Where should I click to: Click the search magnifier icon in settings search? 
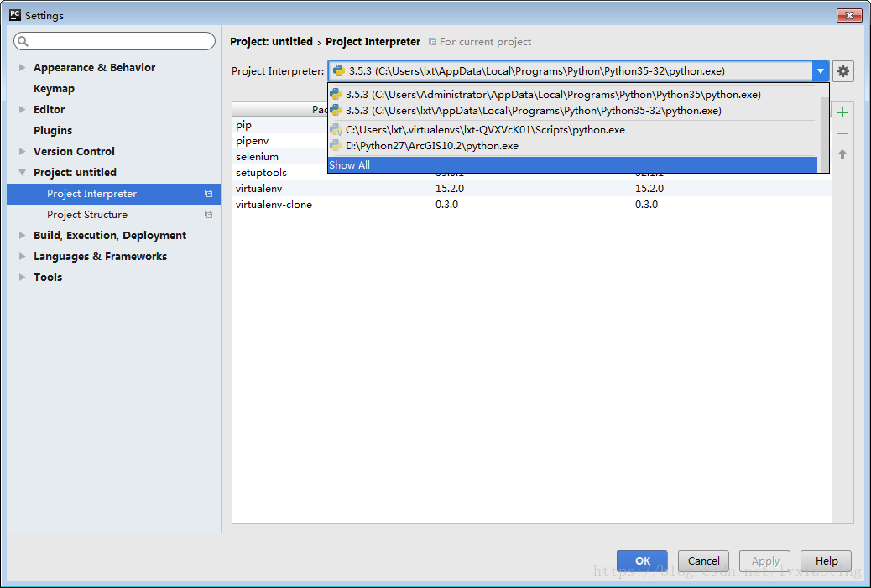pyautogui.click(x=23, y=41)
